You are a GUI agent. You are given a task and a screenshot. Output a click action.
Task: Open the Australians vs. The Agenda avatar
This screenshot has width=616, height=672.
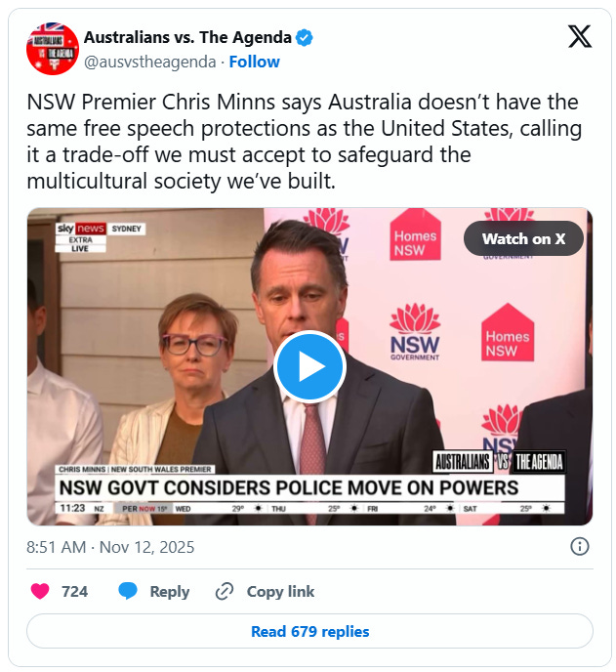click(x=53, y=49)
